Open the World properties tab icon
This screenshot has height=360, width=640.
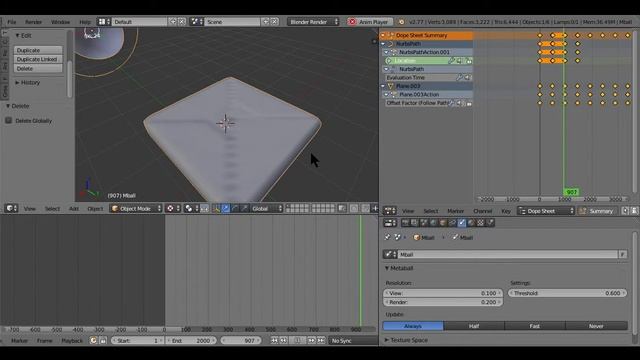[433, 223]
